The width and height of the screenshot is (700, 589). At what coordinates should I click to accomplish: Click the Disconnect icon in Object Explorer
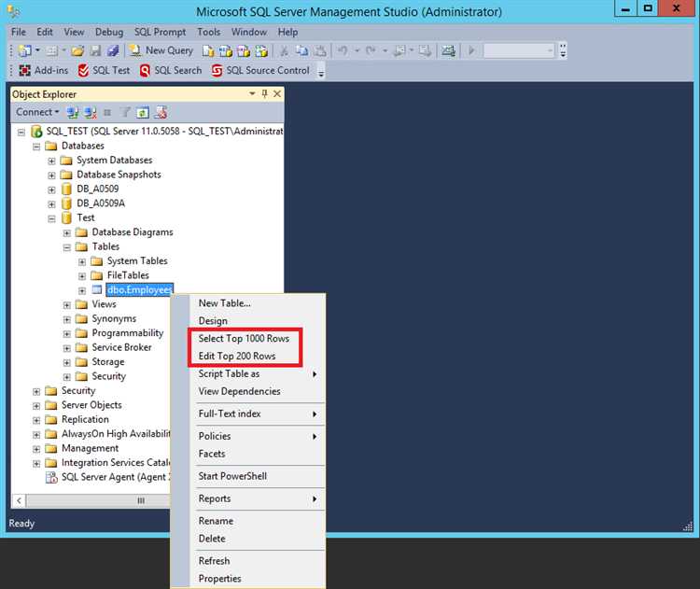point(91,113)
